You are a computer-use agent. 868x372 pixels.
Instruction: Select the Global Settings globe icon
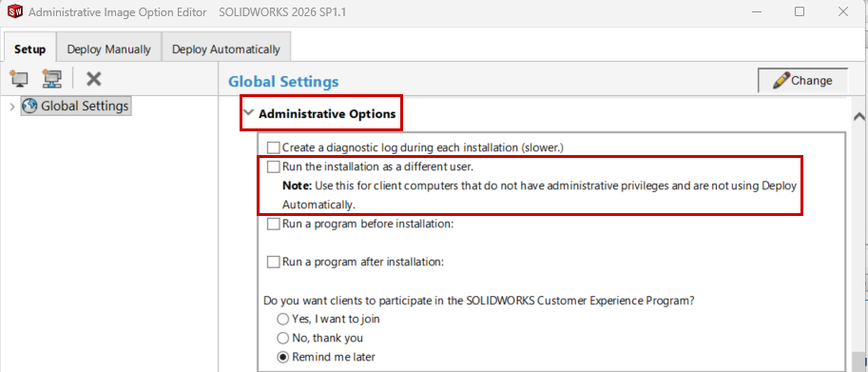(x=29, y=106)
